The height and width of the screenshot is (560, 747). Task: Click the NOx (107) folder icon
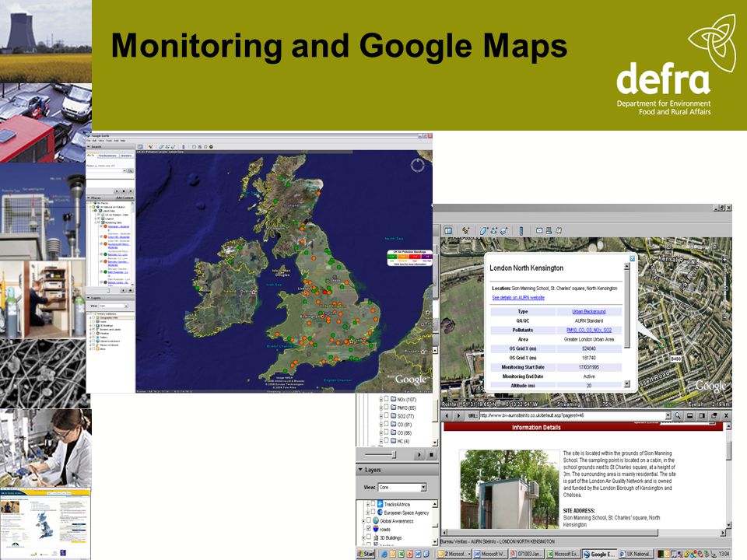click(x=394, y=399)
